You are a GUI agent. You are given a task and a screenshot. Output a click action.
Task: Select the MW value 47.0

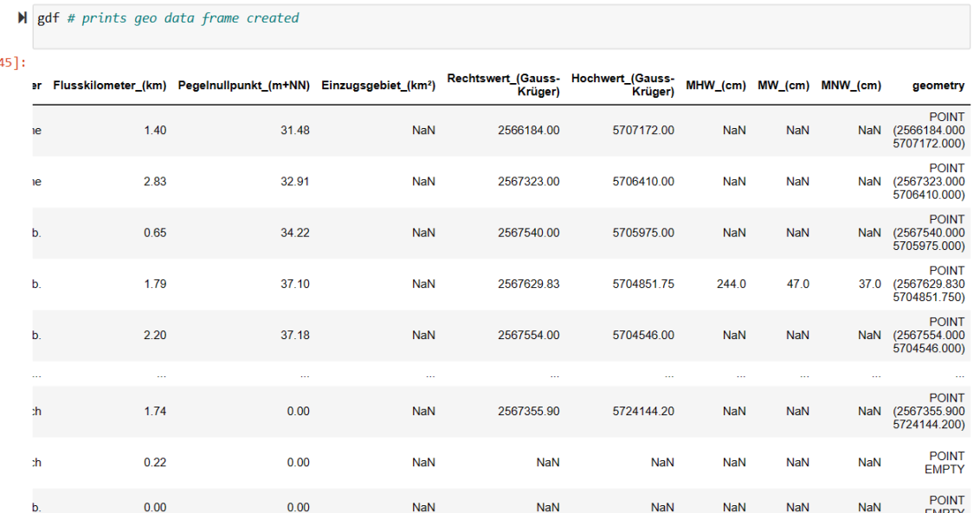[x=797, y=284]
